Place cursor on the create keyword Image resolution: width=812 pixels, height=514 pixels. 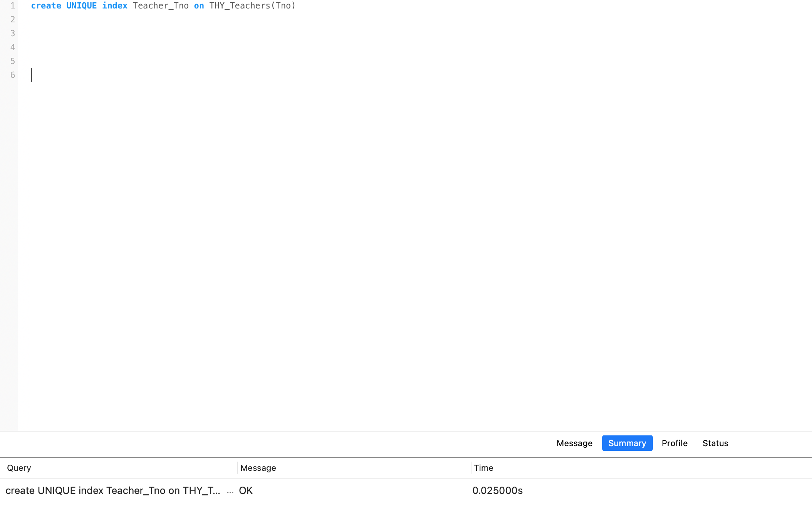click(46, 6)
